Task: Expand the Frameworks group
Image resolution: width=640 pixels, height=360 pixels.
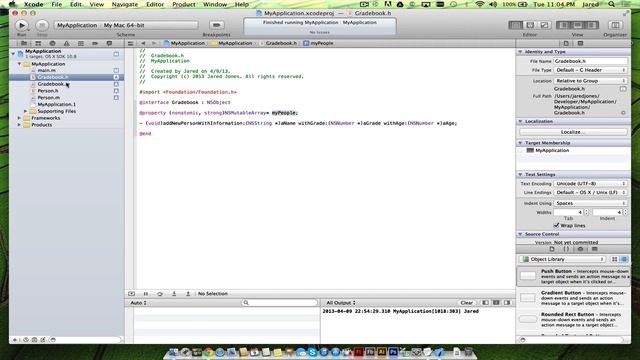Action: click(19, 118)
